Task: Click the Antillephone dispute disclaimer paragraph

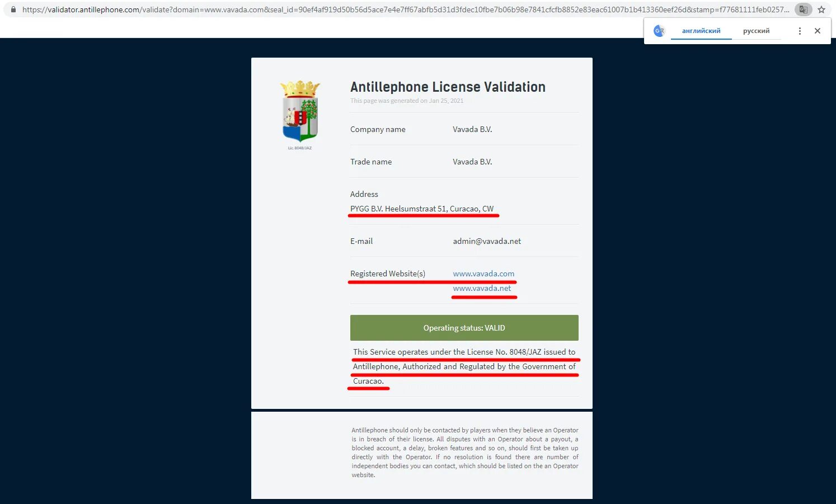Action: pos(465,453)
